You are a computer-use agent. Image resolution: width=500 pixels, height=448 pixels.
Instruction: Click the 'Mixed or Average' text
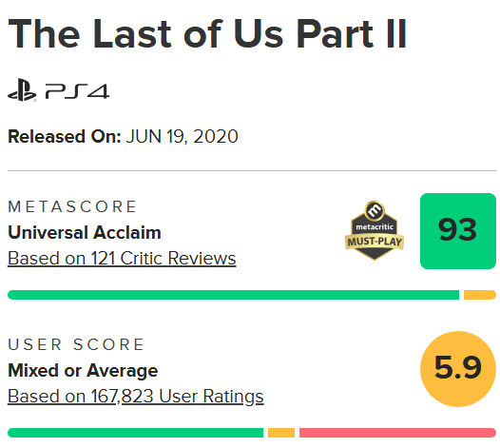(83, 371)
